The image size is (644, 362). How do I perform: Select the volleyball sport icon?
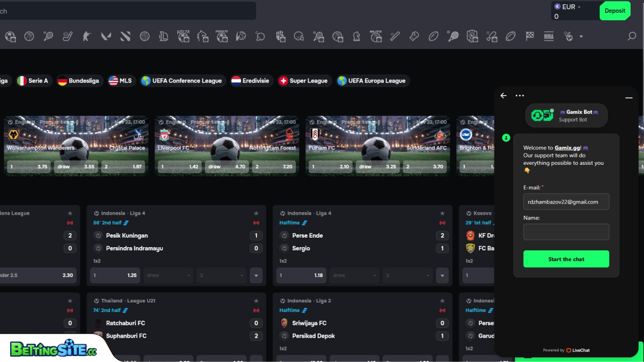tap(144, 36)
